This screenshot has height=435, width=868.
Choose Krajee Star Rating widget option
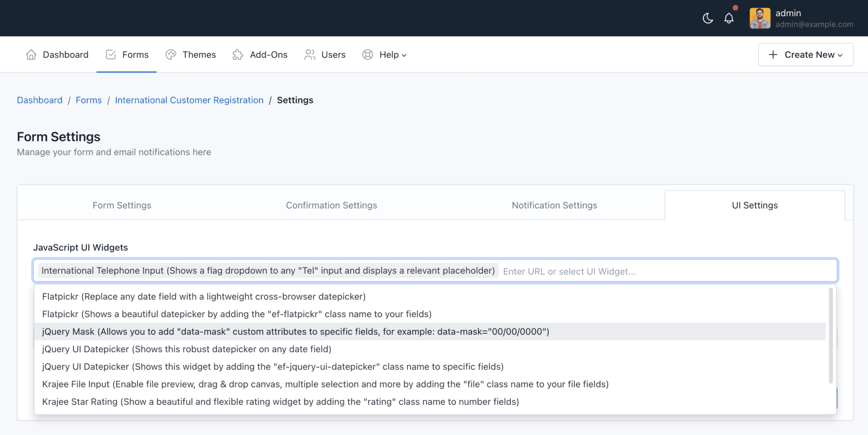tap(280, 402)
